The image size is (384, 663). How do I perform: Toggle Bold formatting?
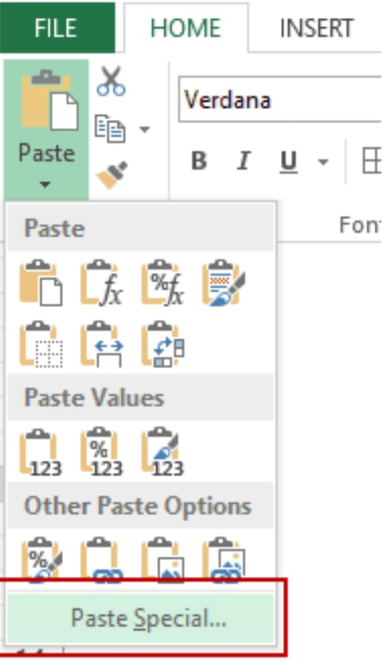(x=199, y=161)
